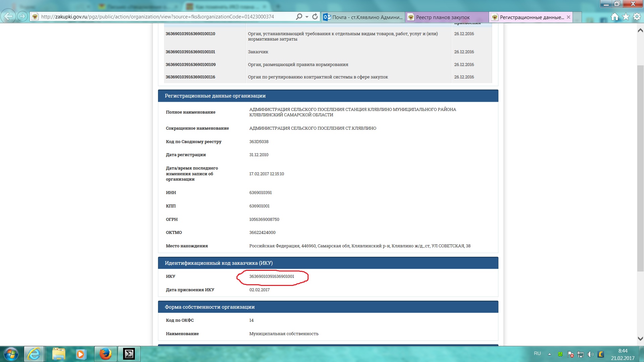
Task: Click the scrollbar down arrow
Action: pos(640,339)
